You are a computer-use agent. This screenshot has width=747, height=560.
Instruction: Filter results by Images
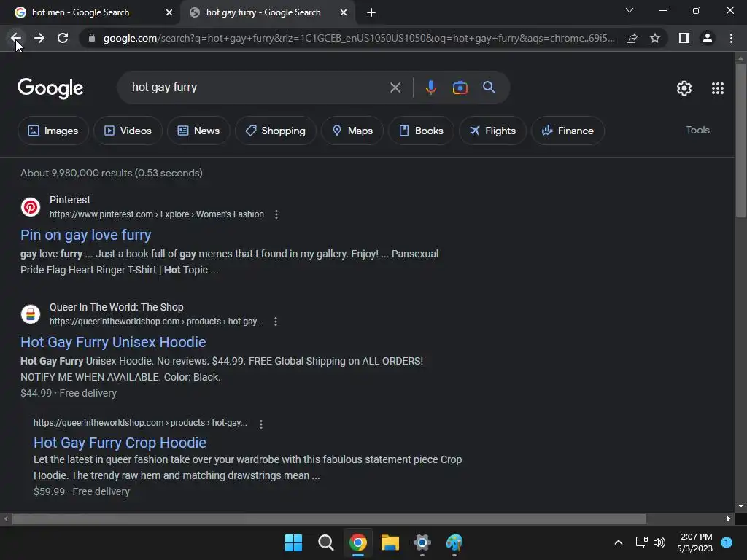(53, 131)
